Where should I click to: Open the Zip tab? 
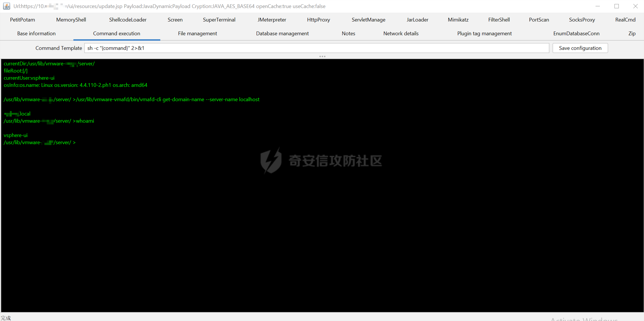coord(632,34)
